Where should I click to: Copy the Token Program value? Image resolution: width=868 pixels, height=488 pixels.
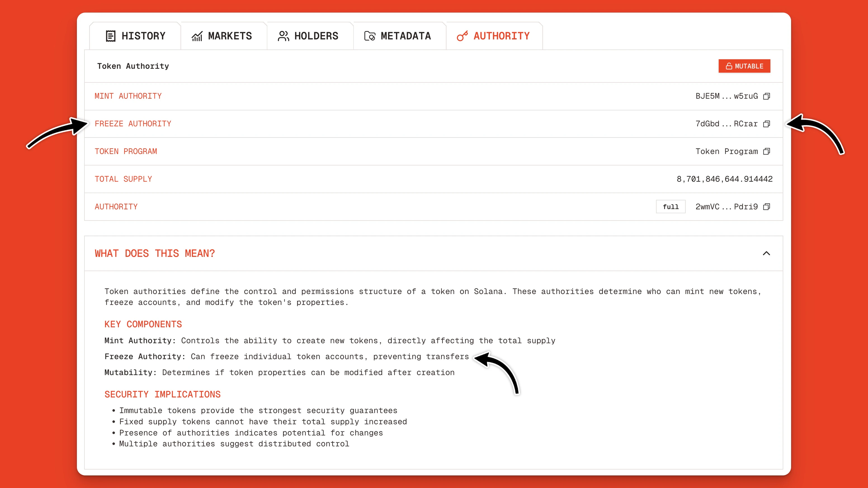pos(766,151)
